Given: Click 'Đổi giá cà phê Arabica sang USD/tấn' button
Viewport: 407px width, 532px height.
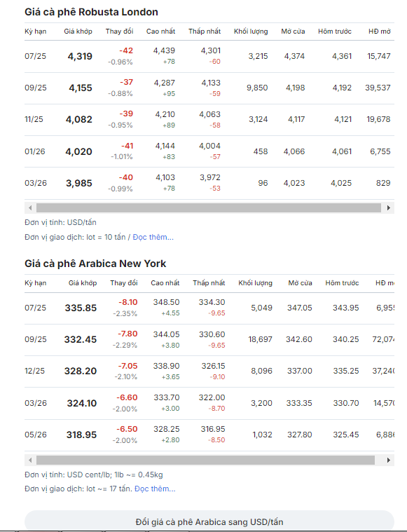Looking at the screenshot, I should point(209,521).
